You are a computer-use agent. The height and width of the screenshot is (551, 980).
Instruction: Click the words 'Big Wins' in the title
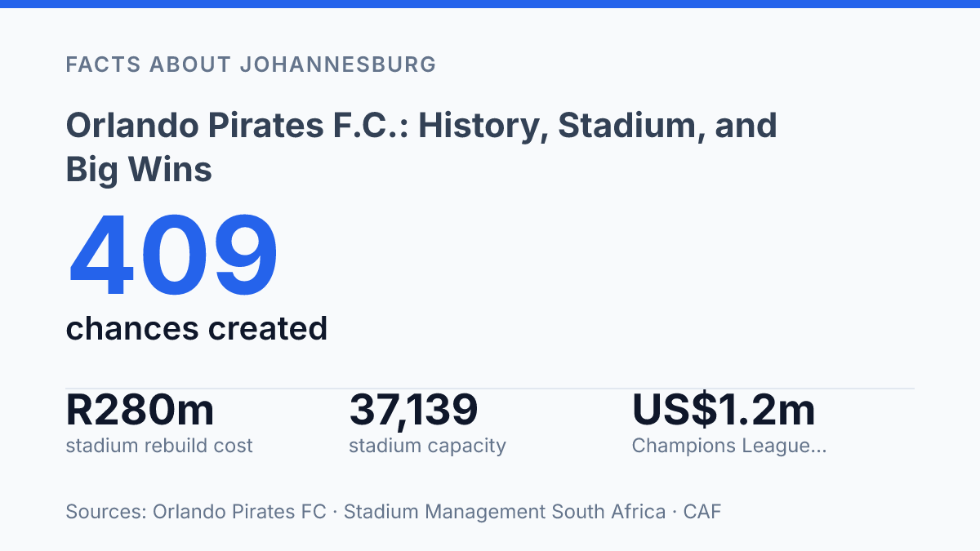139,170
